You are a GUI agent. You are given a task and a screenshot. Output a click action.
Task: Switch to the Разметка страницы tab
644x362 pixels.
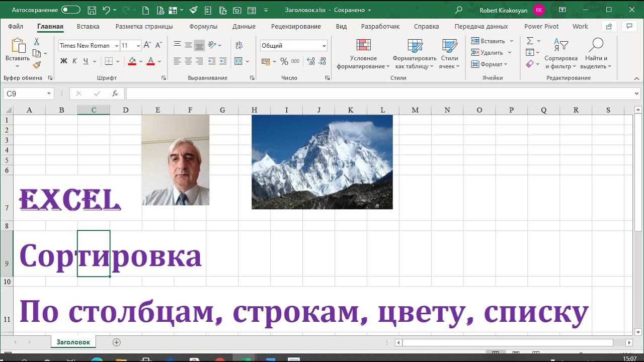[x=144, y=27]
